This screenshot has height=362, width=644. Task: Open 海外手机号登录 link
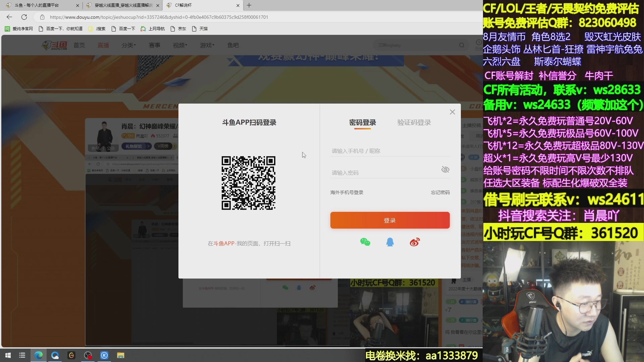coord(347,192)
